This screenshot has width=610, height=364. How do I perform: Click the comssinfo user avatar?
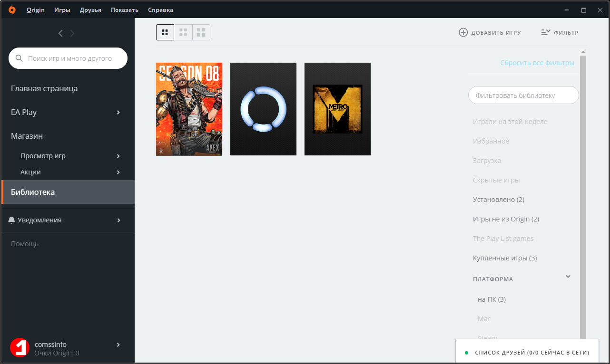coord(20,348)
